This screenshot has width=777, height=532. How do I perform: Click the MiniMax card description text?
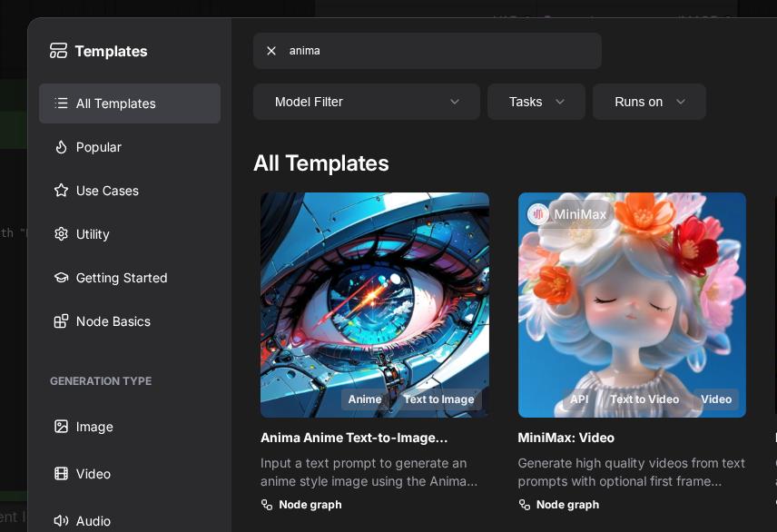pyautogui.click(x=632, y=472)
